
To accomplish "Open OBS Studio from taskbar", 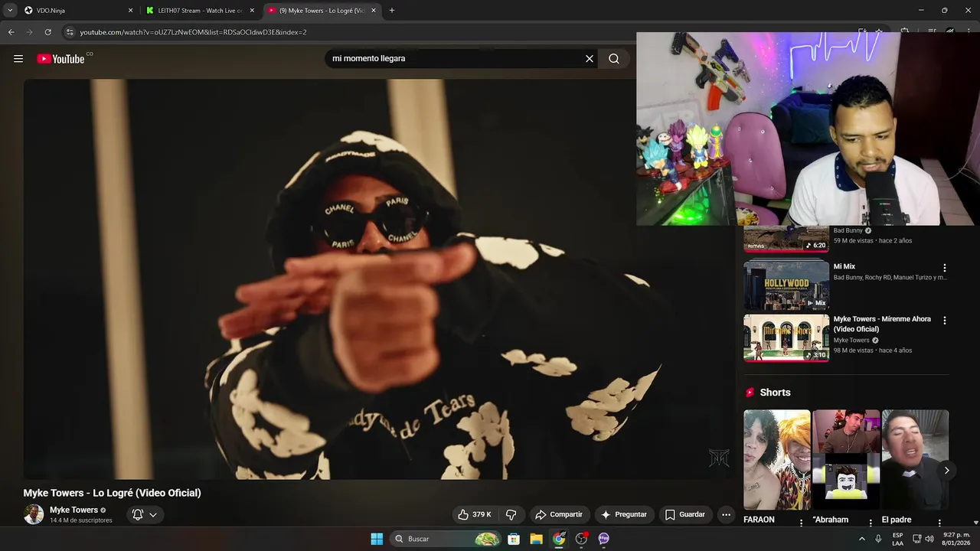I will 581,539.
